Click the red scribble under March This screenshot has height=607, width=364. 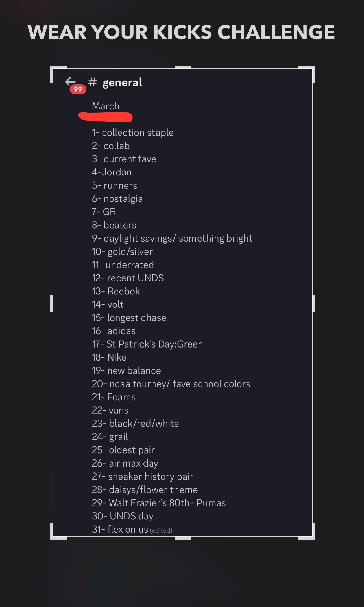tap(105, 117)
